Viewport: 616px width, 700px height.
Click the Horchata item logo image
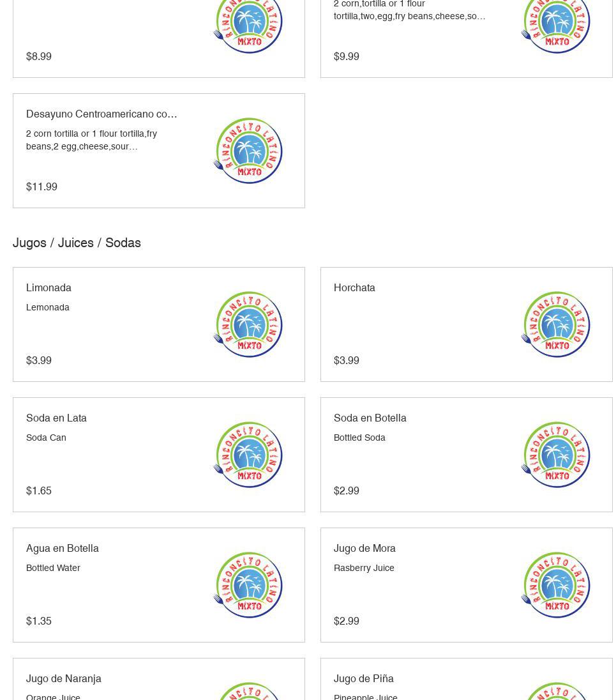[555, 324]
